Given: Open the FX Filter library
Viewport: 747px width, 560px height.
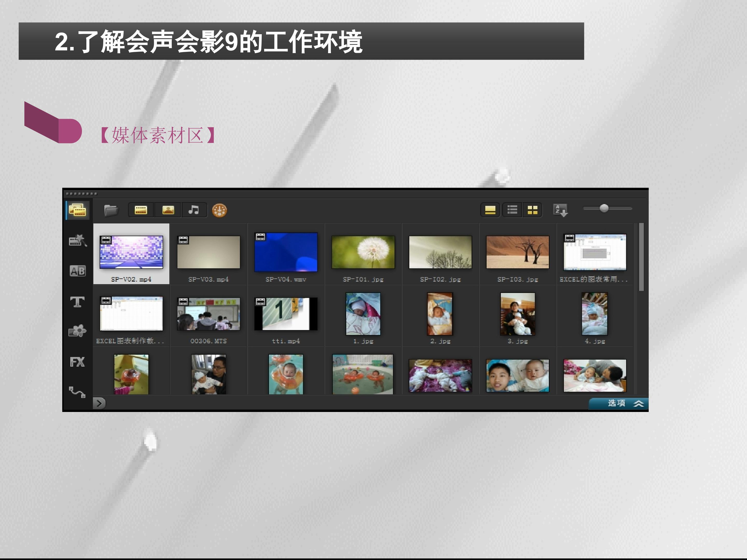Looking at the screenshot, I should coord(77,362).
